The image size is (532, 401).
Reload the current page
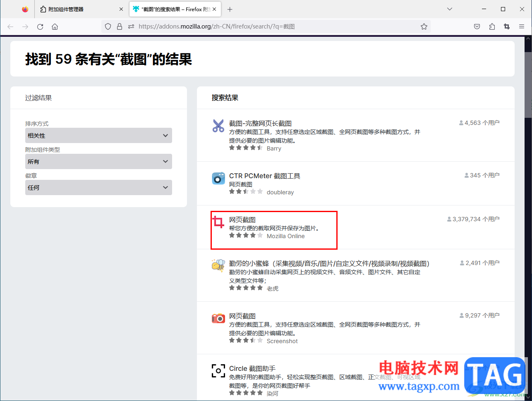coord(40,26)
